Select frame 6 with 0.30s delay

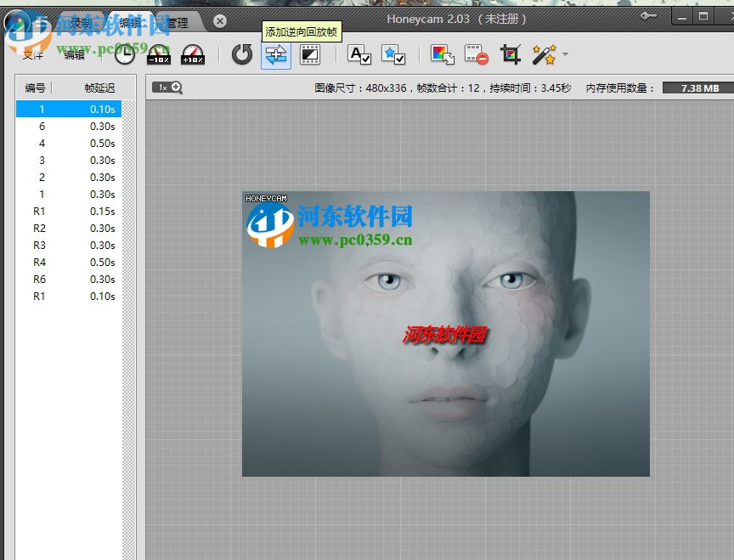pos(68,126)
